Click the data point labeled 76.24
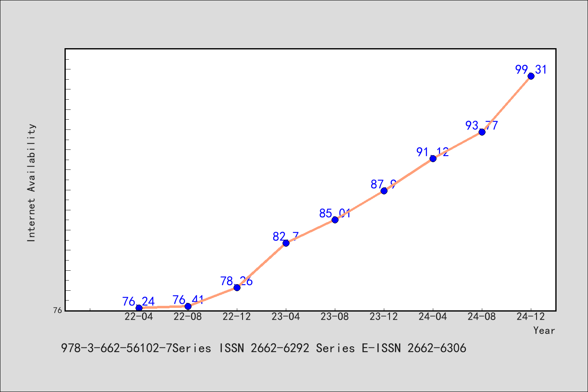Image resolution: width=588 pixels, height=392 pixels. [x=139, y=308]
